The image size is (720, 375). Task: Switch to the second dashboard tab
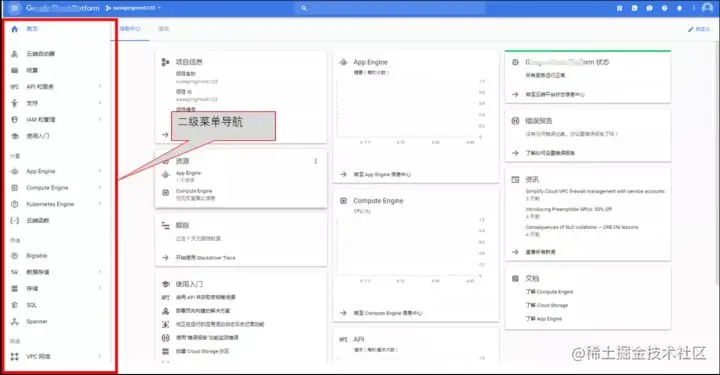click(x=164, y=29)
